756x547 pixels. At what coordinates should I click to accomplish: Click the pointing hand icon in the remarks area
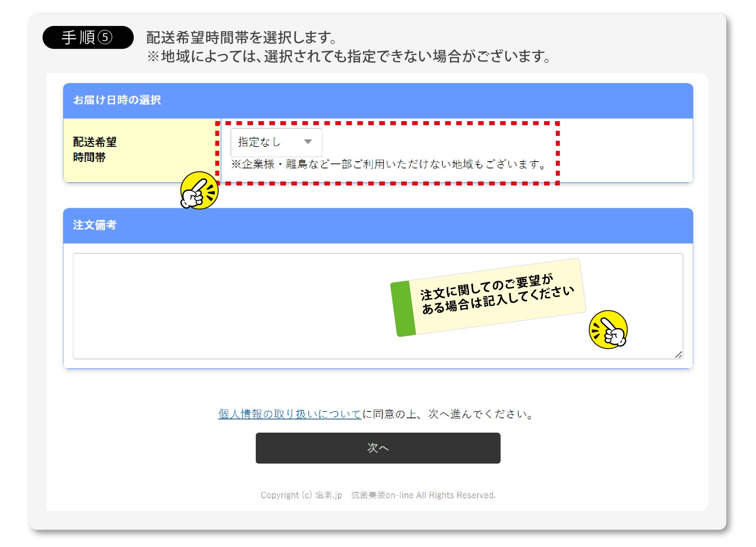pyautogui.click(x=608, y=330)
